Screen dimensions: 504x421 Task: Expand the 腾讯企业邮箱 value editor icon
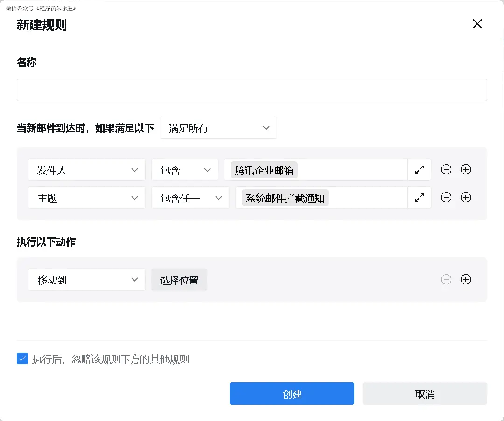coord(419,170)
